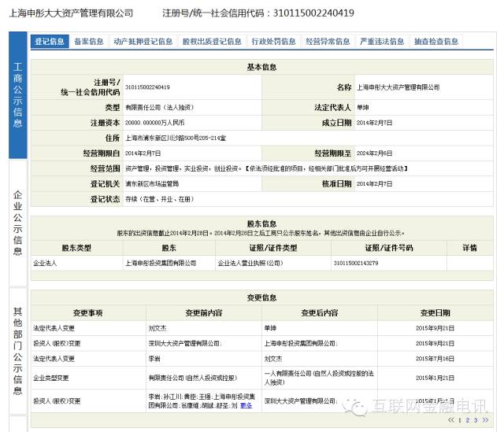Select 刘文杰 under 变更前内容
This screenshot has width=504, height=432.
157,328
